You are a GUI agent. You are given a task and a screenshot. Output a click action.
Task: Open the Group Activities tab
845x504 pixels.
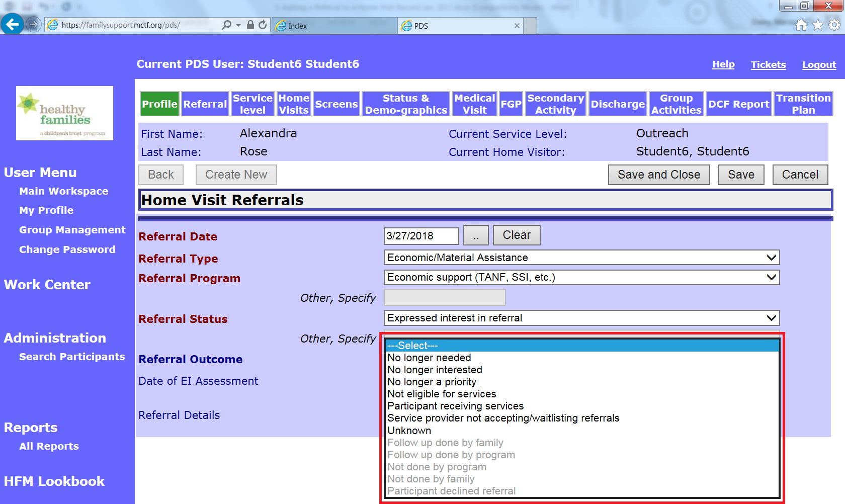tap(677, 104)
